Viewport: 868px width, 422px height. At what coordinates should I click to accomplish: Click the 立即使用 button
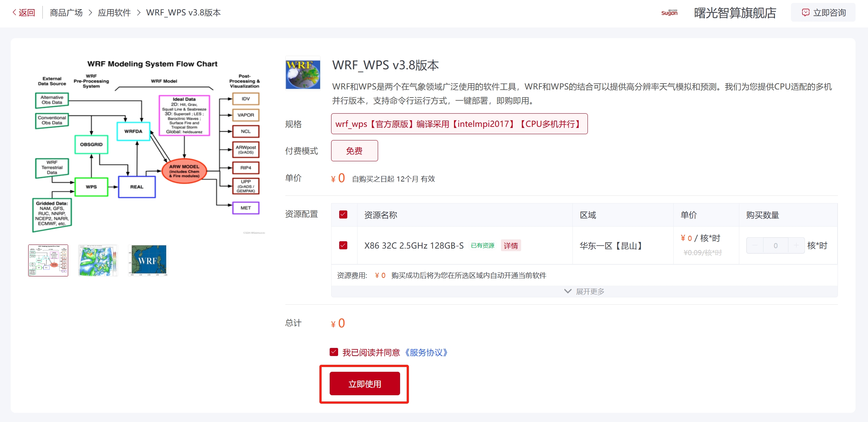pyautogui.click(x=365, y=384)
